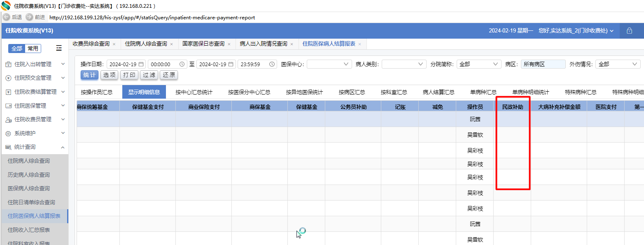Click the 还原 button

pos(169,75)
